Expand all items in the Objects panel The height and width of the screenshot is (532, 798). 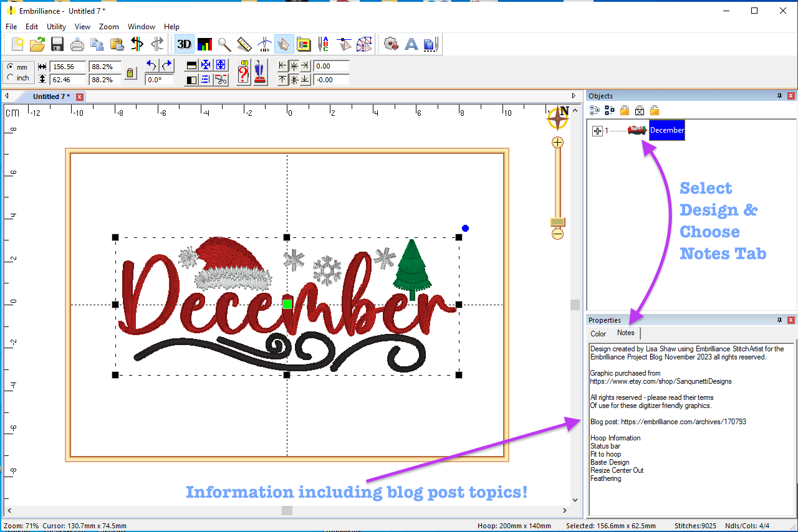(x=595, y=110)
